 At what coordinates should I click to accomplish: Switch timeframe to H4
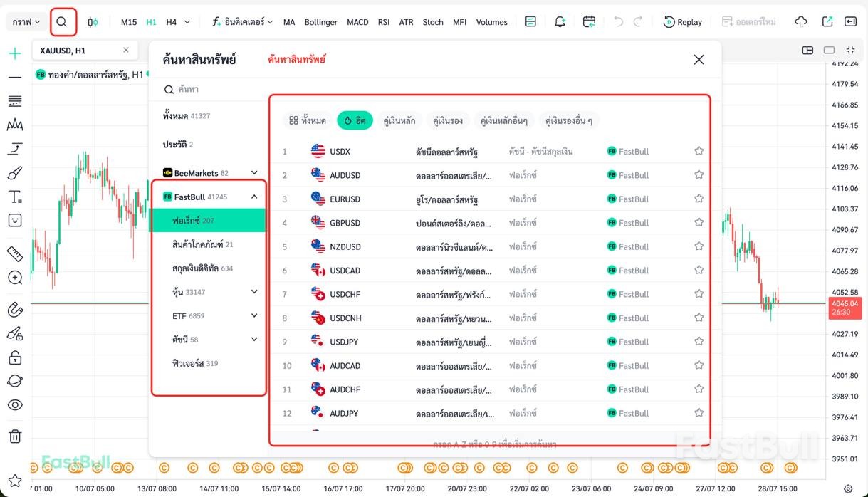click(172, 22)
